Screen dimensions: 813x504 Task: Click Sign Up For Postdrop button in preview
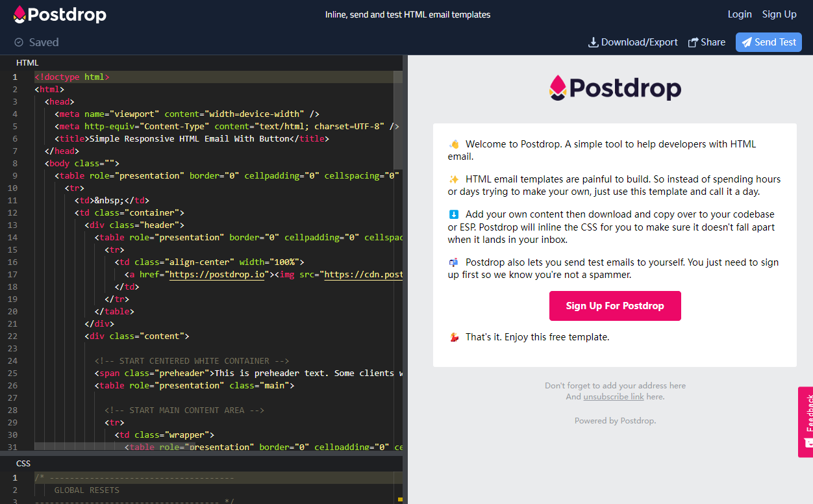pos(615,306)
